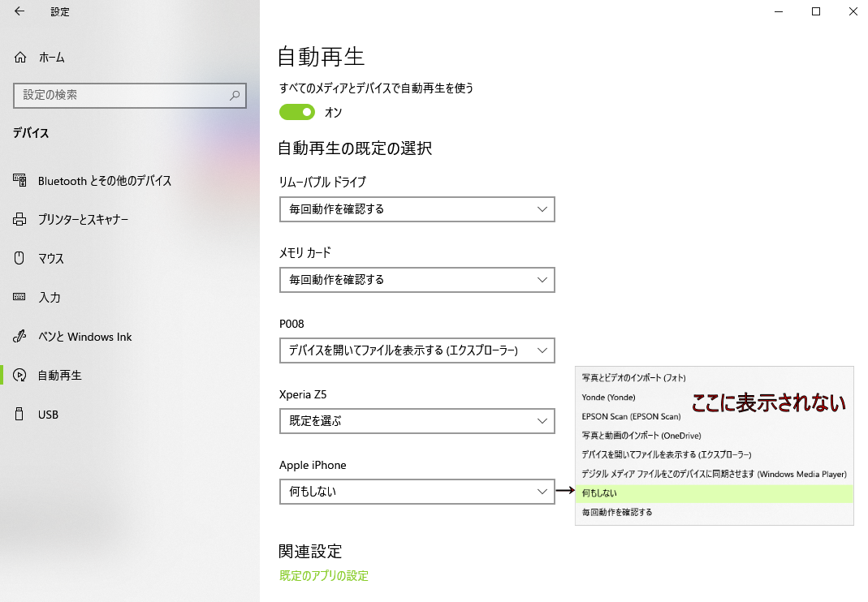Open the 既定のアプリの設定 link

(x=323, y=576)
